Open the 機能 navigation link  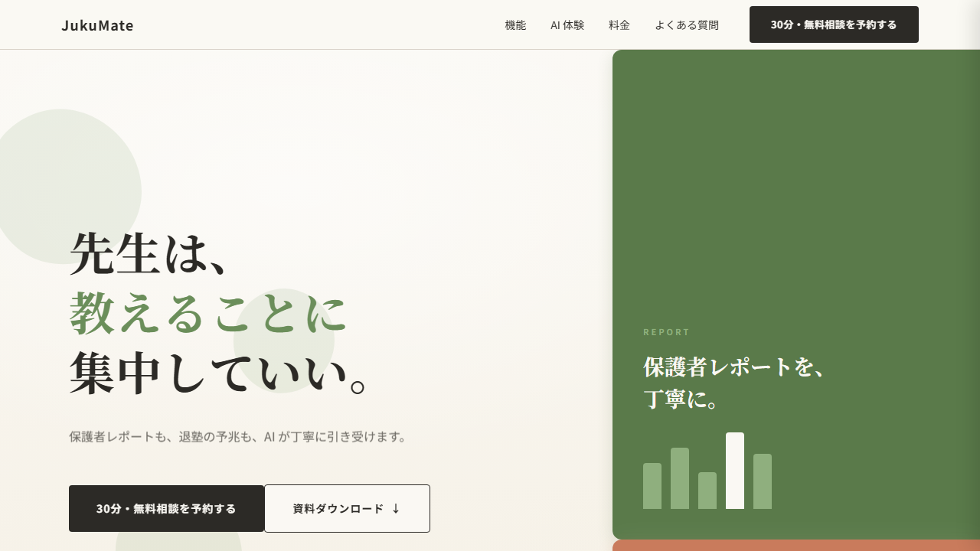(515, 24)
